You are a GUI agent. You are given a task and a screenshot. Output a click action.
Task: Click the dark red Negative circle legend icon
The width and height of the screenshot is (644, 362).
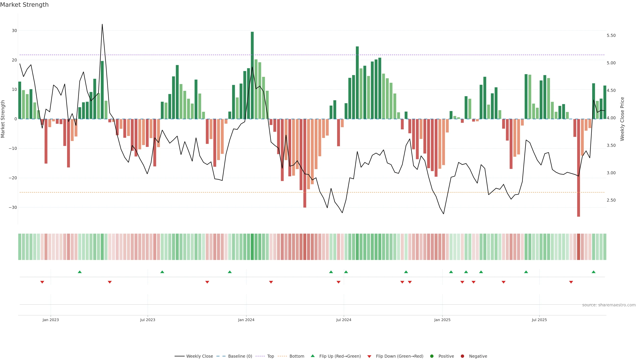pyautogui.click(x=462, y=356)
